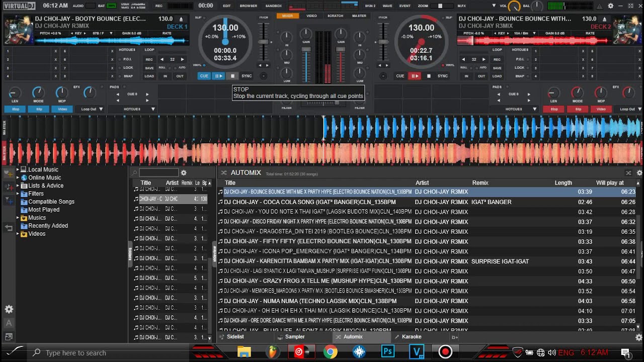644x362 pixels.
Task: Click Loop In button on Deck 1
Action: [165, 76]
